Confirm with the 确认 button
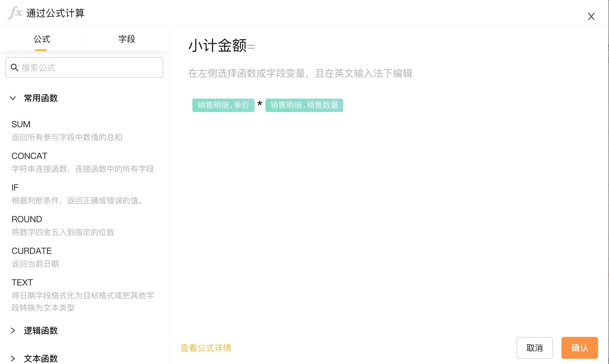Viewport: 609px width, 364px height. (579, 348)
